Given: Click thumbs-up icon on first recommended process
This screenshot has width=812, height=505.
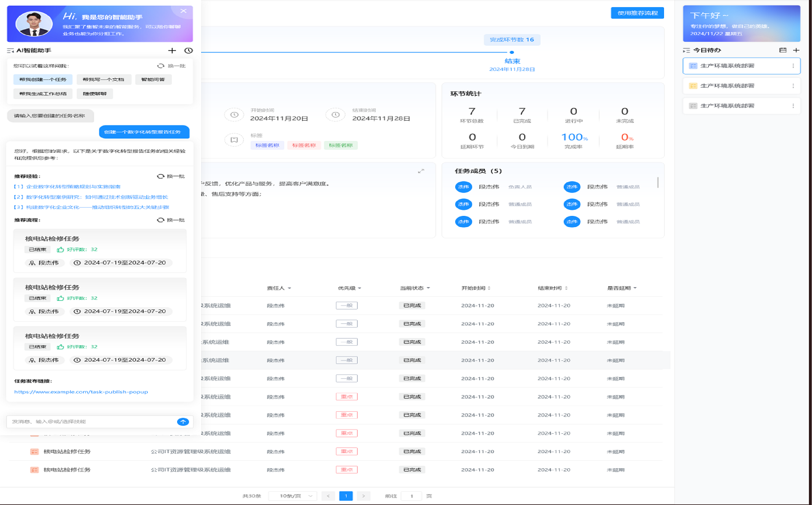Looking at the screenshot, I should 60,249.
